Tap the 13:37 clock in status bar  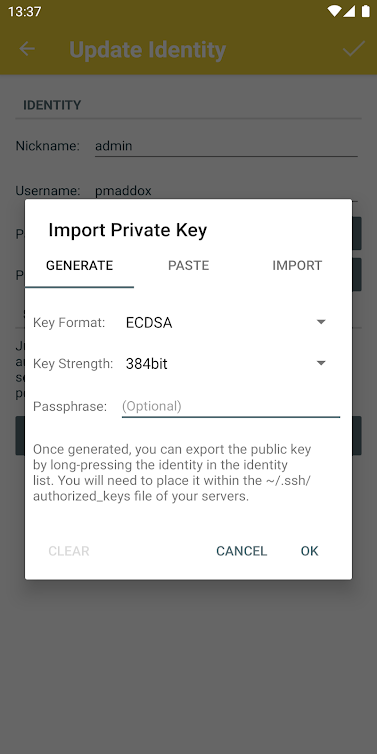(x=24, y=12)
